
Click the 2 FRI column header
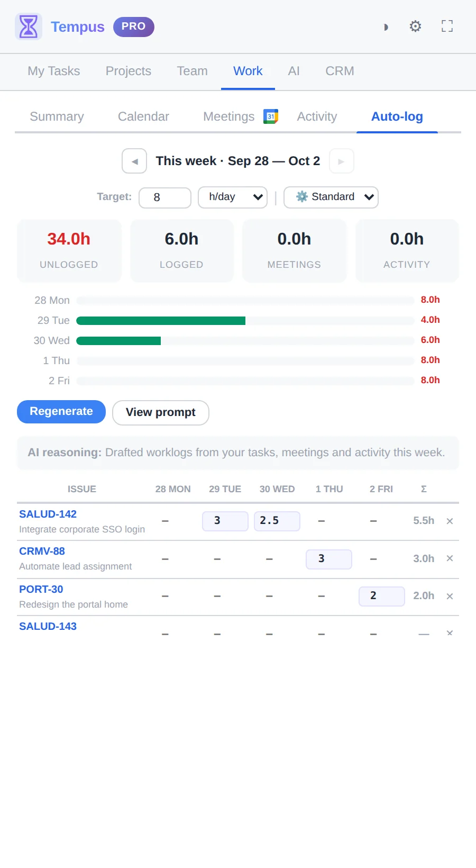coord(381,489)
